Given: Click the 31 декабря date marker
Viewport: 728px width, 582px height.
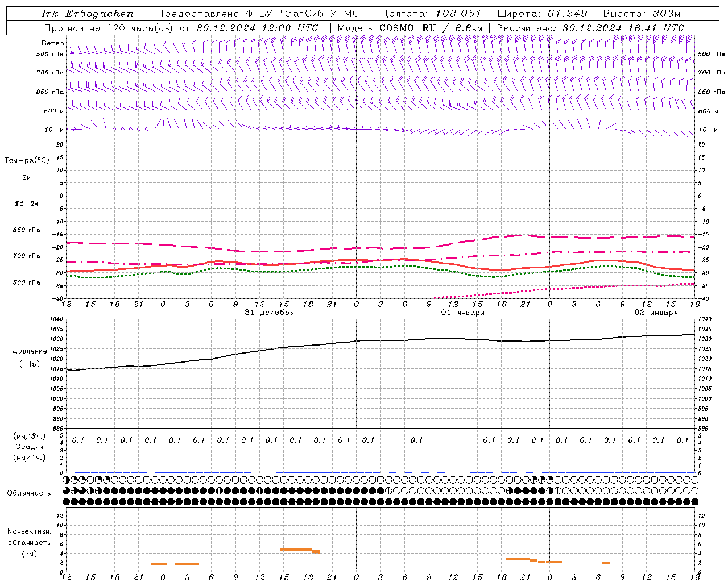Looking at the screenshot, I should tap(270, 313).
